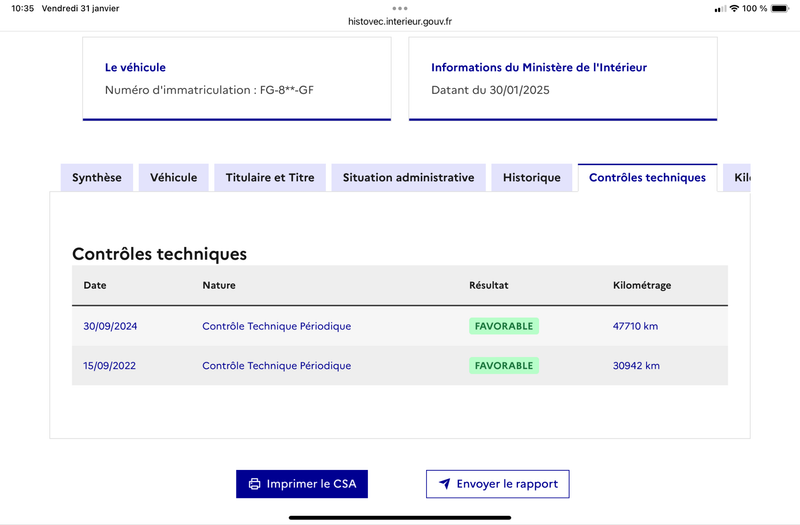This screenshot has height=525, width=800.
Task: Tap the cellular signal bars icon
Action: pyautogui.click(x=720, y=9)
